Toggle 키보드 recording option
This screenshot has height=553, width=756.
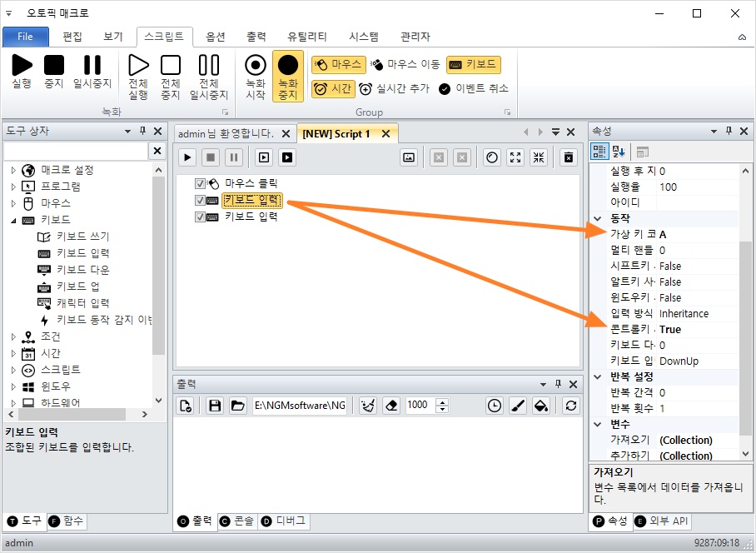click(x=474, y=65)
